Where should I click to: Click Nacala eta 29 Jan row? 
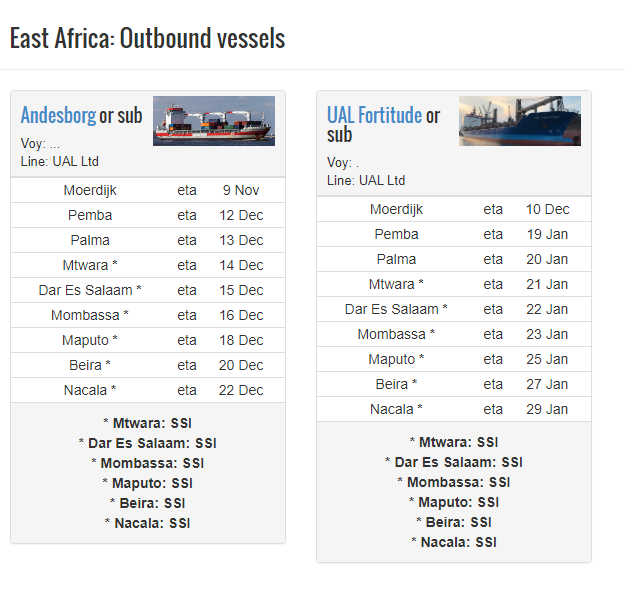point(454,409)
